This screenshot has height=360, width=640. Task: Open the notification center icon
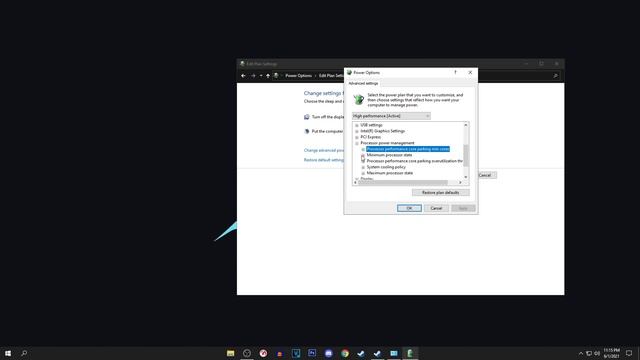(x=629, y=353)
